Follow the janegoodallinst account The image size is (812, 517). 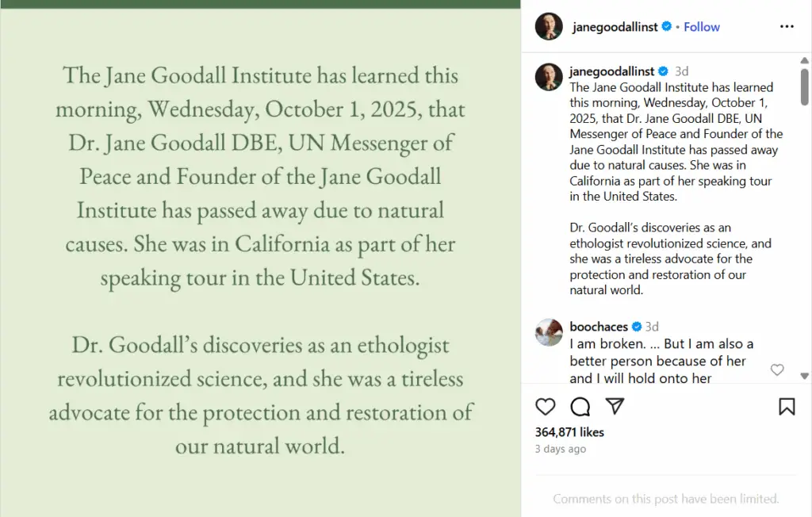click(702, 26)
